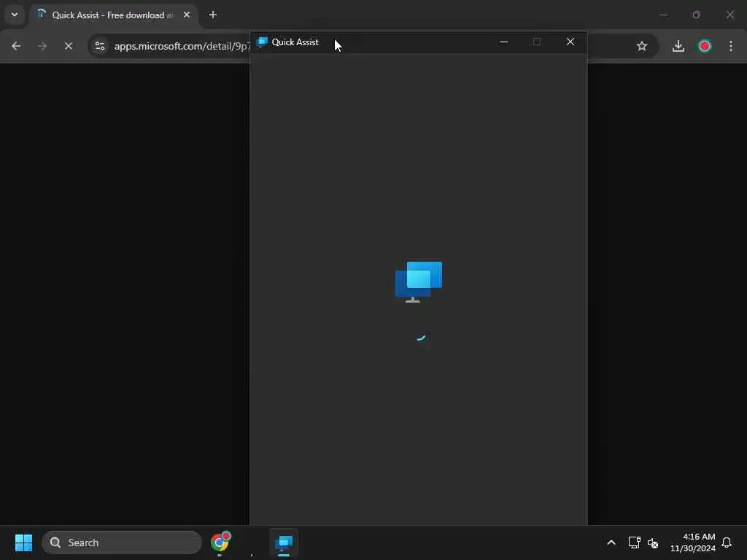The height and width of the screenshot is (560, 747).
Task: Close the Chrome window
Action: pyautogui.click(x=729, y=15)
